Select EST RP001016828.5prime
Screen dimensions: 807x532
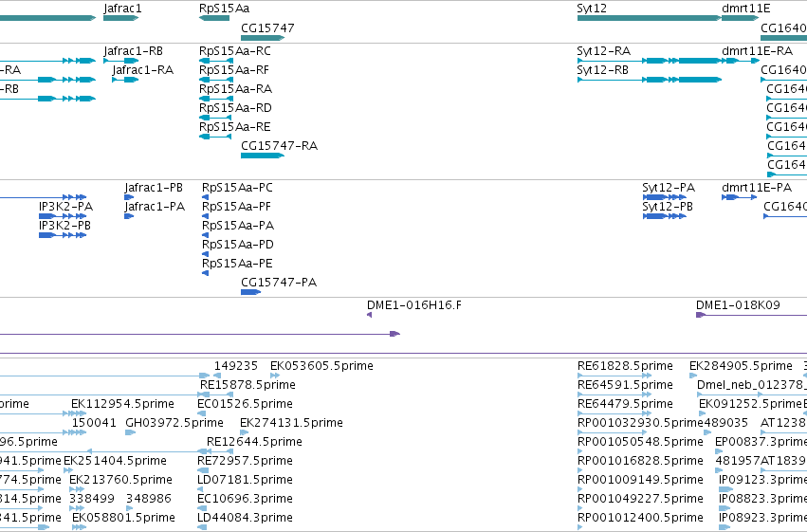(x=640, y=461)
